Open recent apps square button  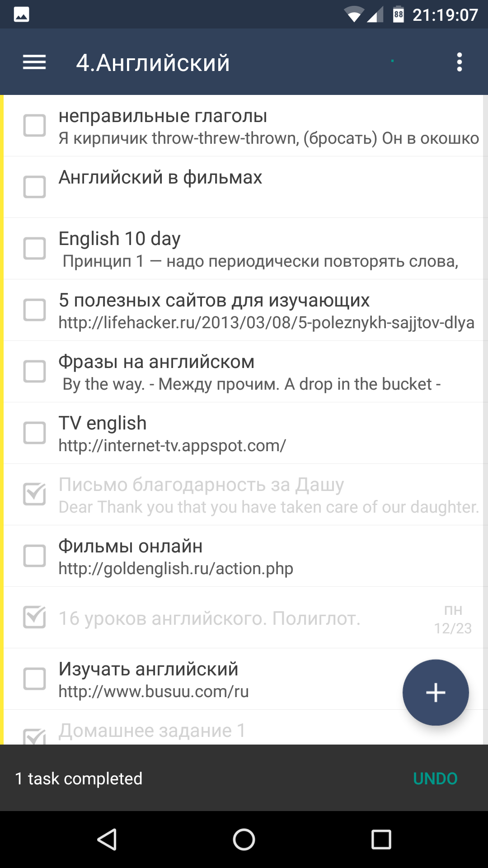click(381, 840)
